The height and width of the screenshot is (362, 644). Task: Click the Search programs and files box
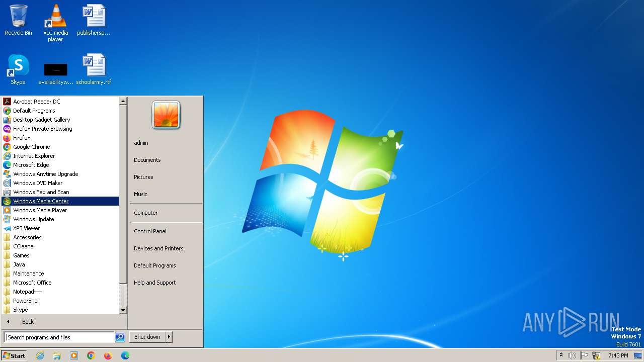tap(59, 337)
